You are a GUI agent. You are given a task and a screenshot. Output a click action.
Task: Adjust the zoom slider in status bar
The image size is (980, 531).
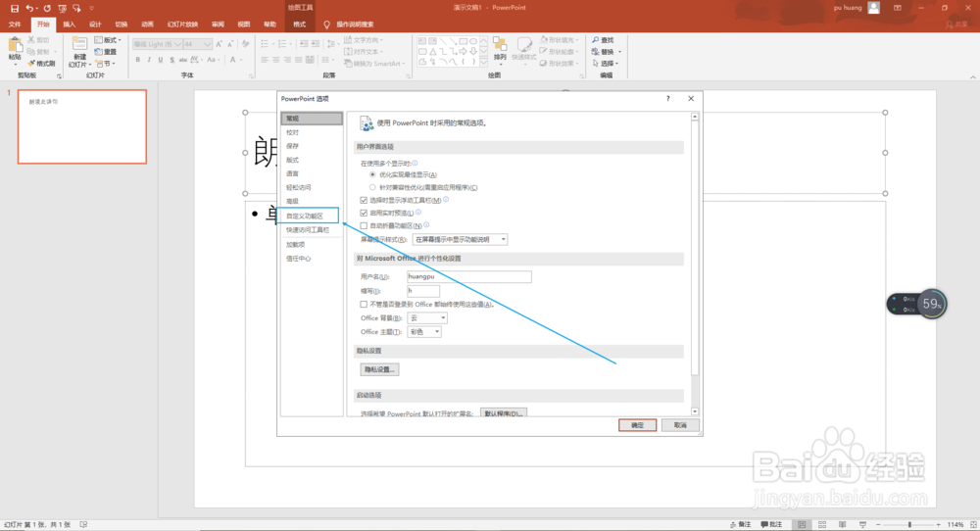click(x=910, y=525)
